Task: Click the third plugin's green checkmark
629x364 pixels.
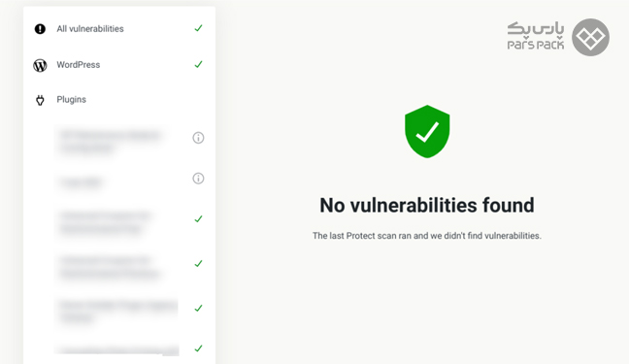Action: (198, 218)
